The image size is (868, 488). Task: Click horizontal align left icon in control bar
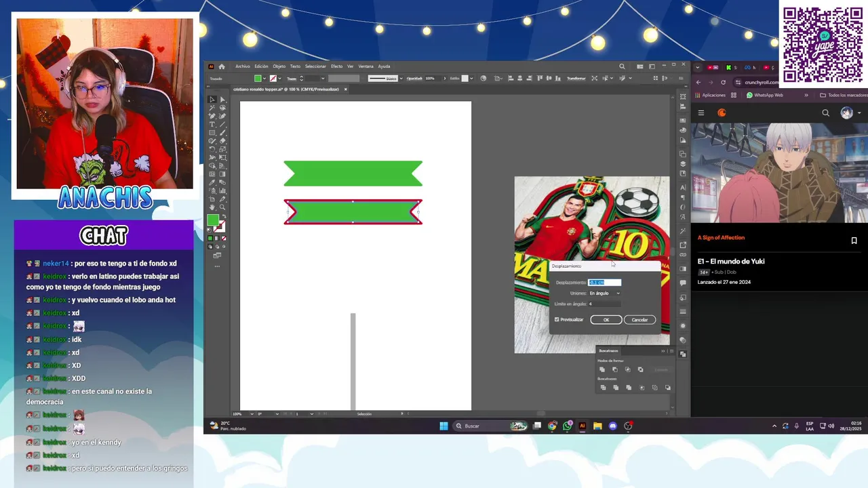[x=511, y=78]
